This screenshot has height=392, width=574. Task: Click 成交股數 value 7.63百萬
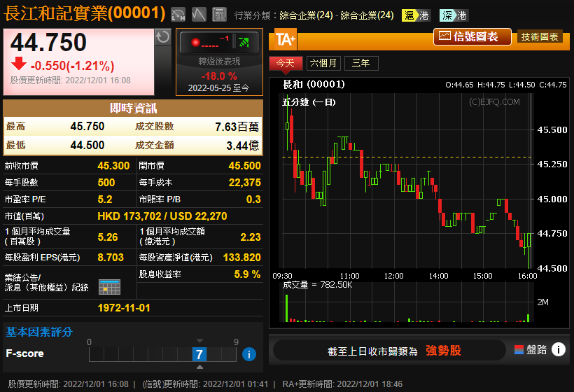[237, 127]
